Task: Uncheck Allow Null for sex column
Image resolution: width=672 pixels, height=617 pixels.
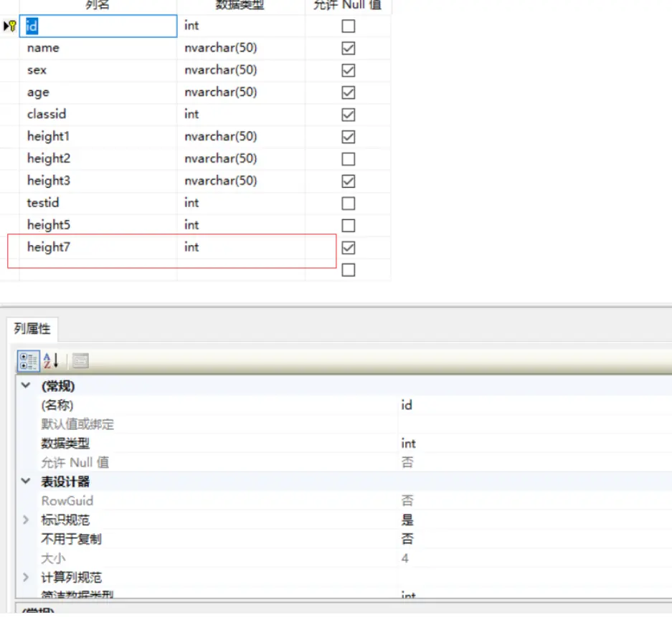Action: [348, 70]
